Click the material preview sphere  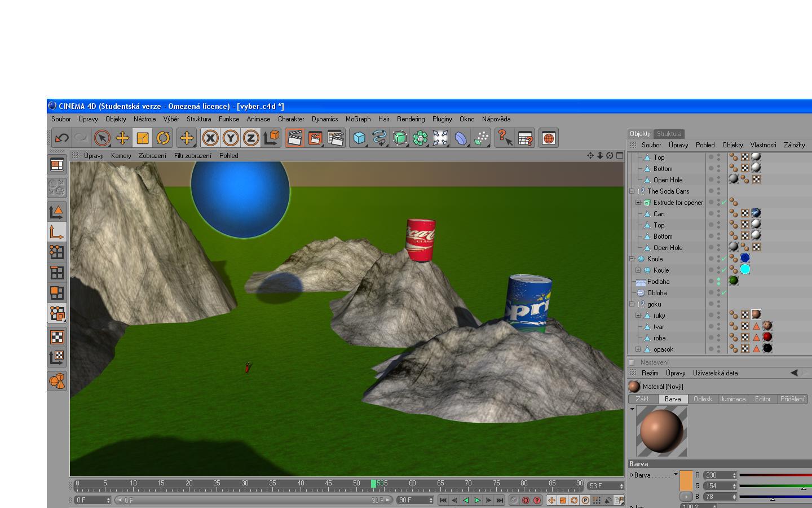(x=662, y=431)
